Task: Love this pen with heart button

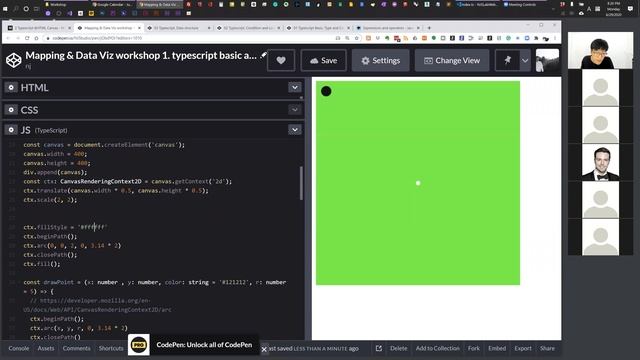Action: [x=281, y=60]
